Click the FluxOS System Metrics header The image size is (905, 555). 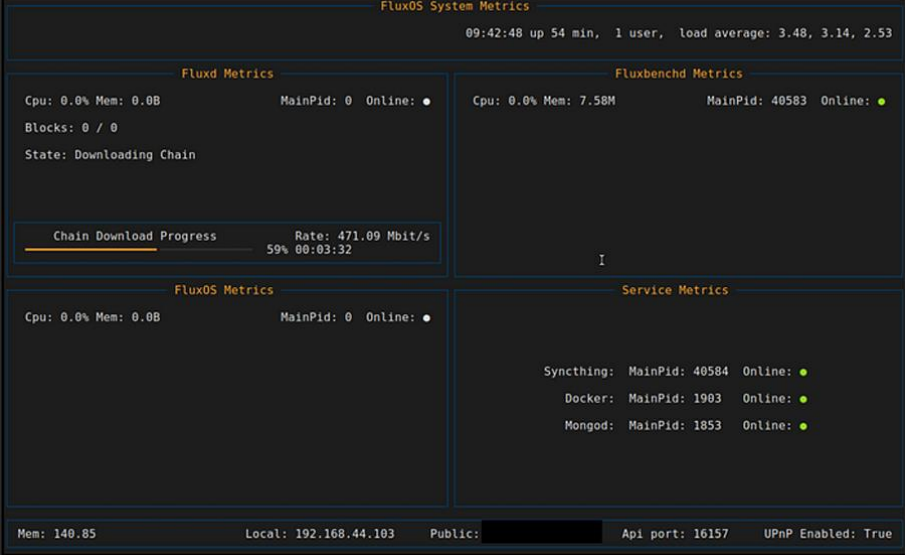(455, 6)
